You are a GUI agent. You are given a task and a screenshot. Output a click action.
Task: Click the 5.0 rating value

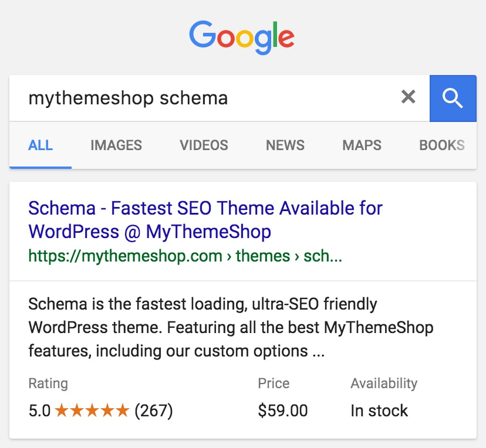pos(39,411)
